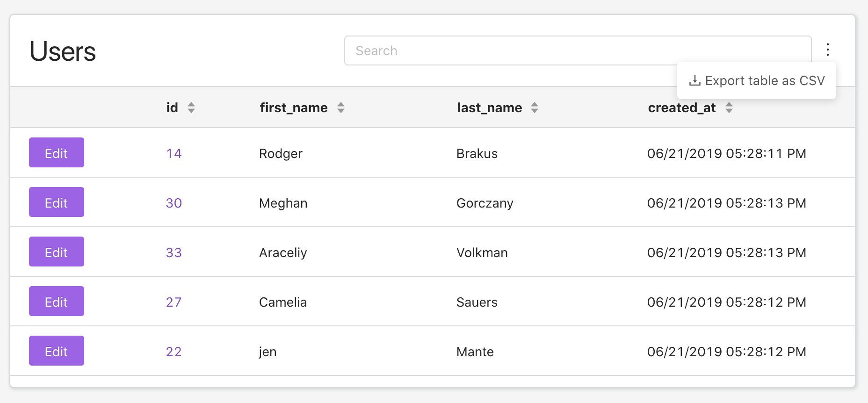868x403 pixels.
Task: Click the last_name column header label
Action: tap(490, 108)
